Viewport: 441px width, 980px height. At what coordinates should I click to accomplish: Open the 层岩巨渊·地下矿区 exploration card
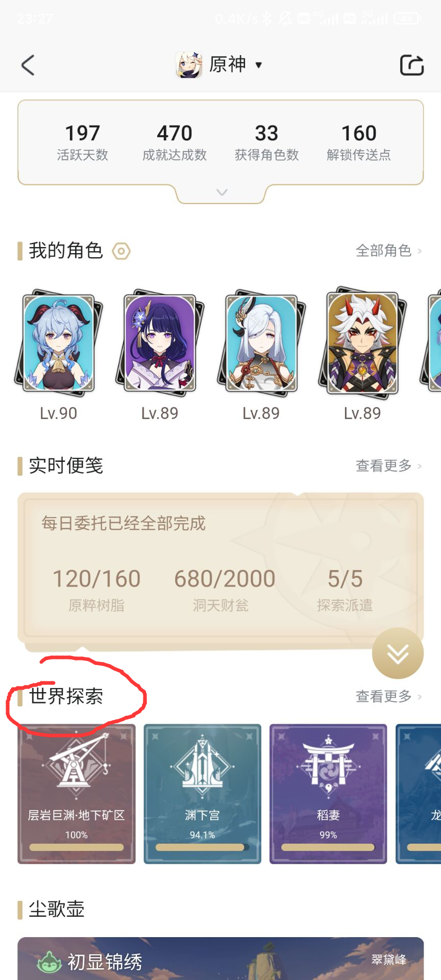(77, 794)
